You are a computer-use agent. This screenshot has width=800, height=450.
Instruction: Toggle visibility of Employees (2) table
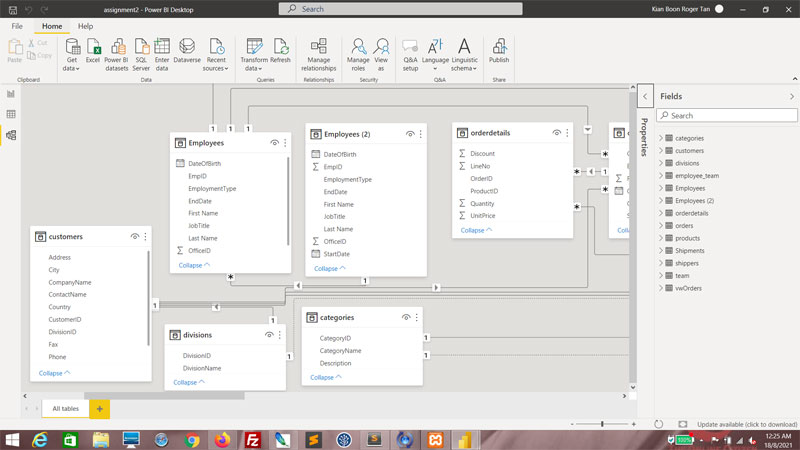[410, 134]
